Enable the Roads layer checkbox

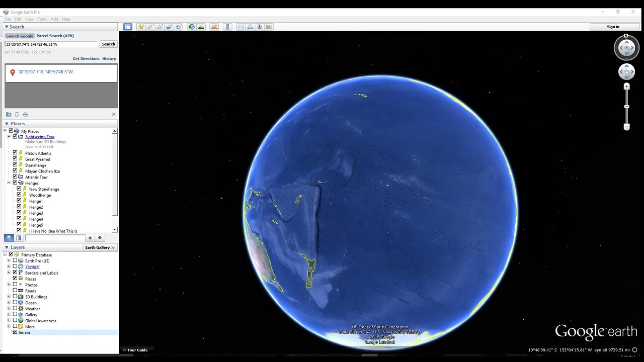15,291
